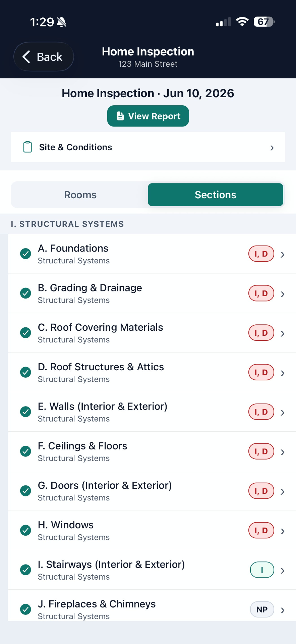Expand Doors (Interior & Exterior) chevron
296x644 pixels.
283,492
